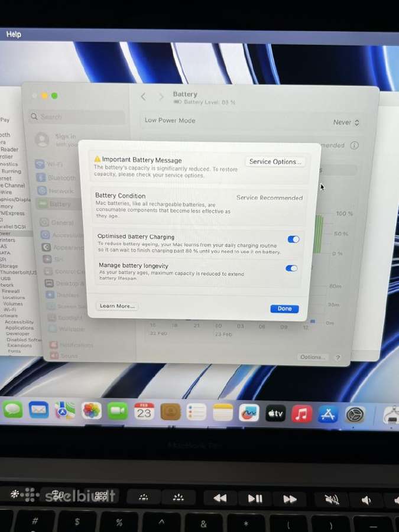Select Power in System Information list

pos(5,233)
